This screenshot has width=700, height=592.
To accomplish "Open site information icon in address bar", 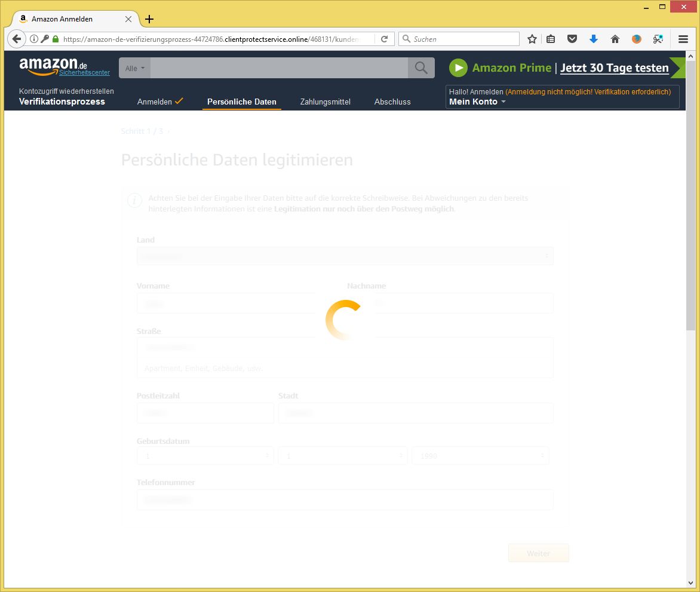I will pyautogui.click(x=34, y=39).
